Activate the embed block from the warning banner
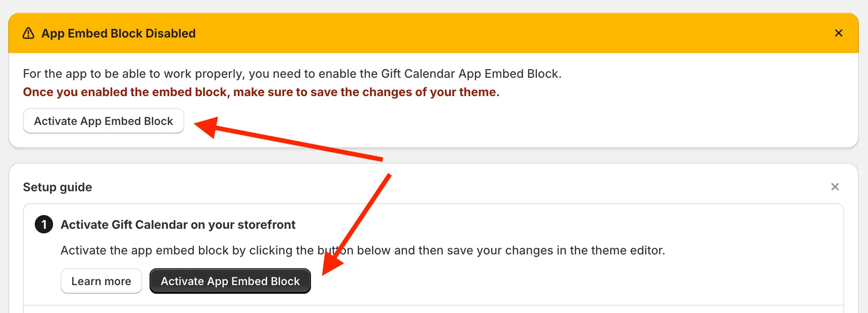The width and height of the screenshot is (868, 313). coord(103,121)
